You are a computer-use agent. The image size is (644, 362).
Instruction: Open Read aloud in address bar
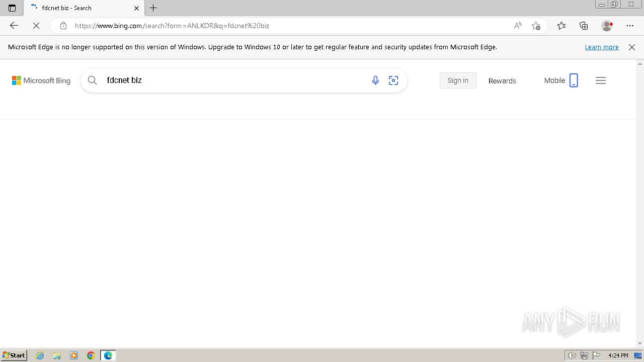[x=518, y=26]
